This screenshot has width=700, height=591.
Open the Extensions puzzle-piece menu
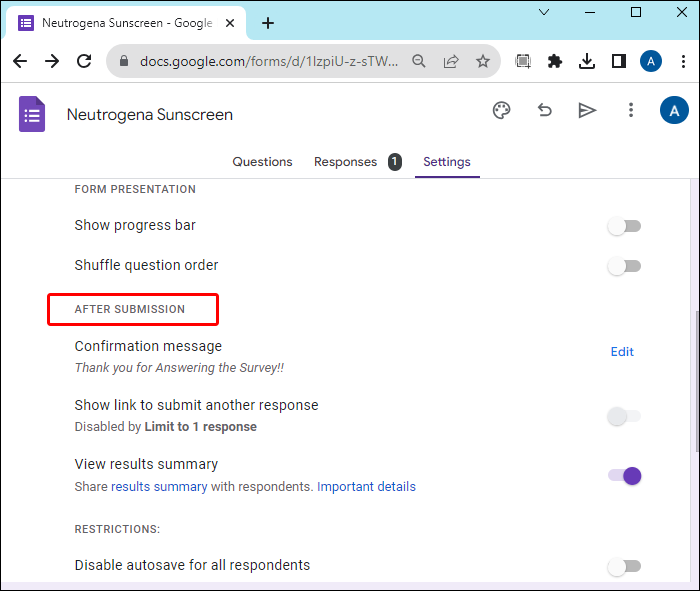(x=554, y=61)
